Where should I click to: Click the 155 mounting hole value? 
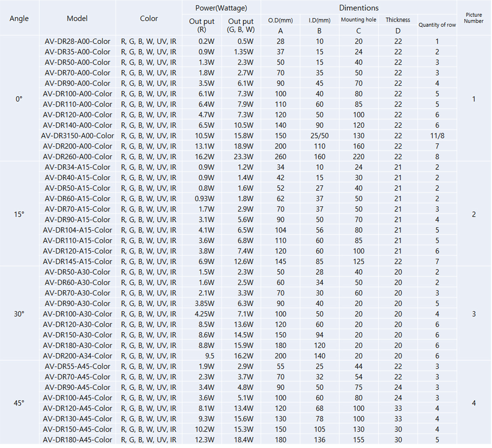pyautogui.click(x=359, y=440)
